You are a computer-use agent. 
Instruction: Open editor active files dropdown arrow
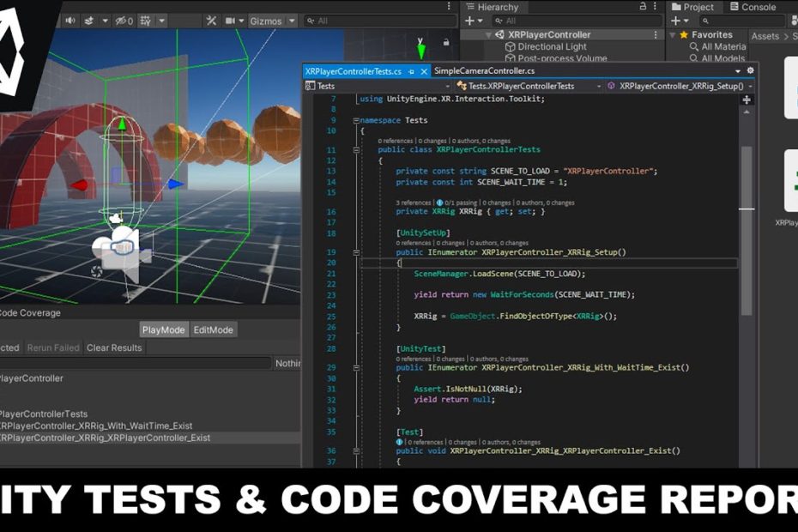click(x=738, y=71)
